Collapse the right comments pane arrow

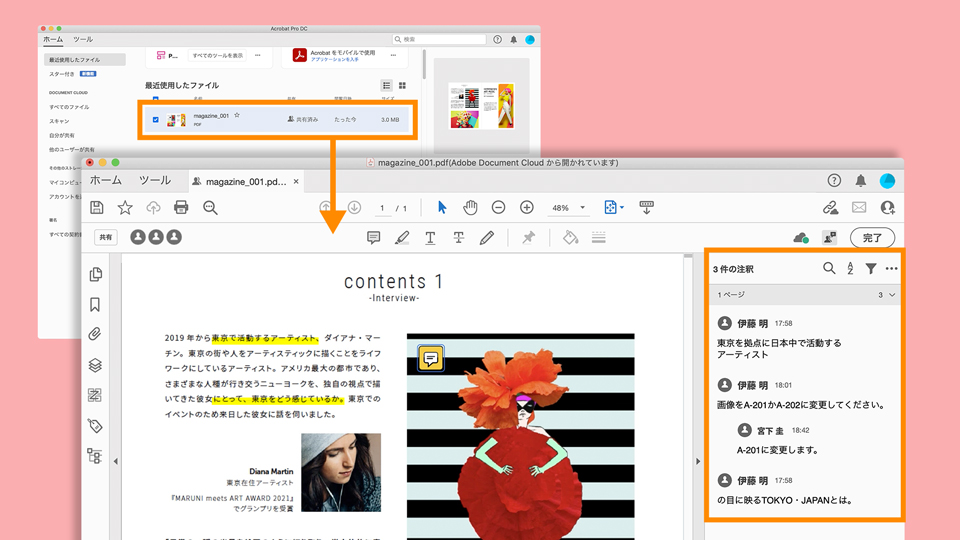pos(698,462)
